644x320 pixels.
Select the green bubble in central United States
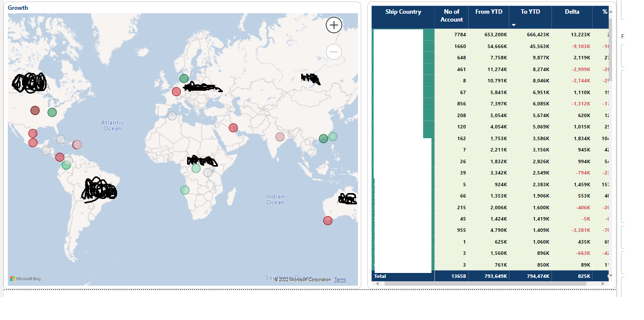(x=52, y=112)
